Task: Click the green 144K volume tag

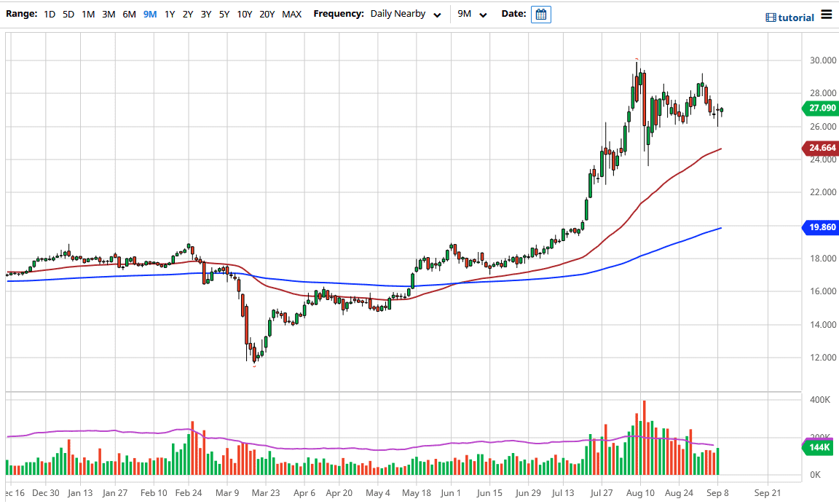Action: coord(820,447)
